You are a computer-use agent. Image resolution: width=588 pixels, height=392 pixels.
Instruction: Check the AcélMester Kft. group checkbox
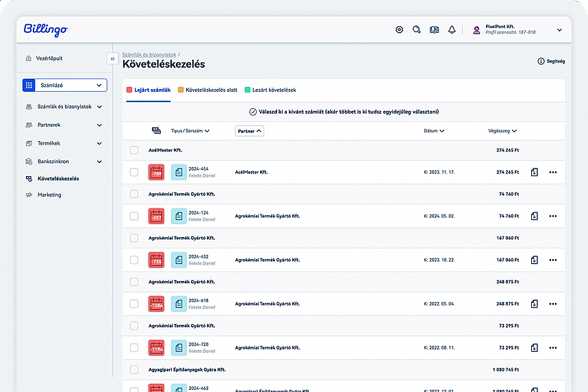[x=134, y=150]
